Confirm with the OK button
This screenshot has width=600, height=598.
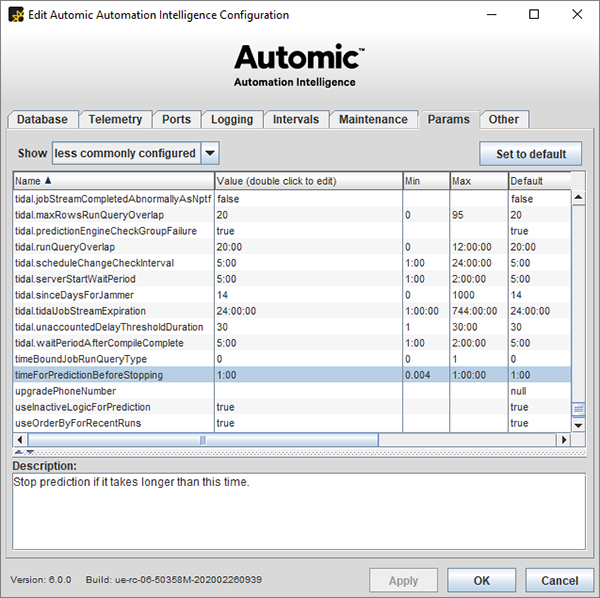click(481, 580)
